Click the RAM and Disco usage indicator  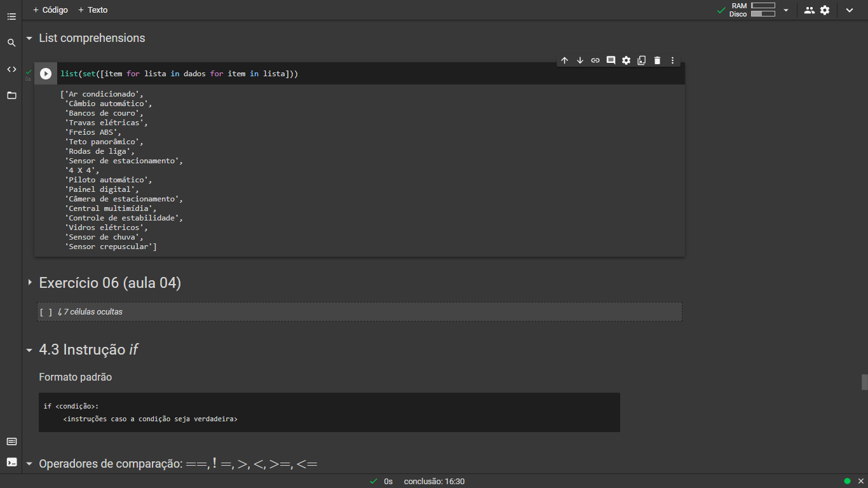(753, 10)
